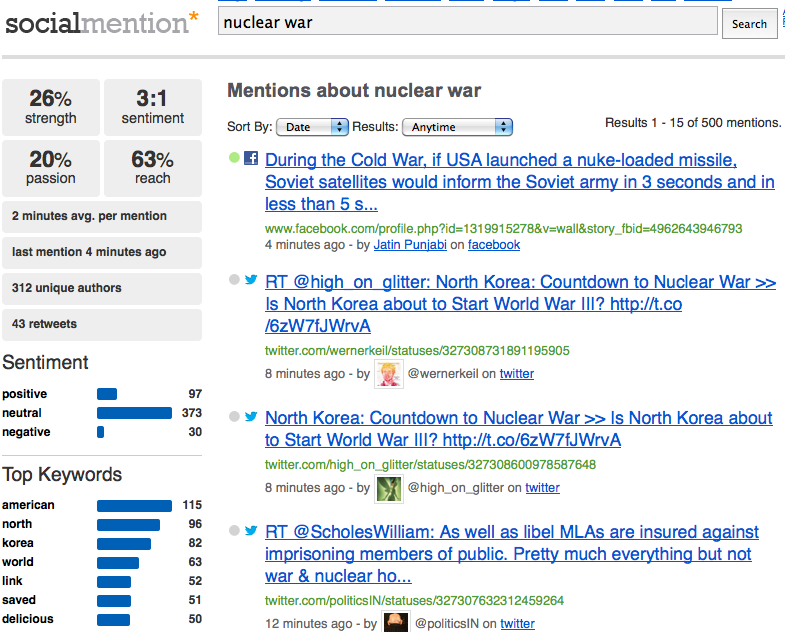785x632 pixels.
Task: Click the 'Mentions about nuclear war' heading
Action: point(354,91)
